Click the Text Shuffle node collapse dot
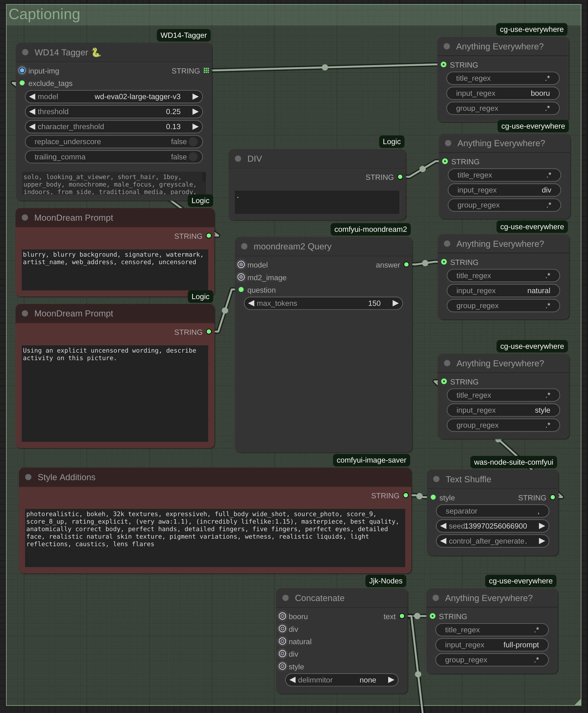Viewport: 588px width, 713px height. (436, 479)
